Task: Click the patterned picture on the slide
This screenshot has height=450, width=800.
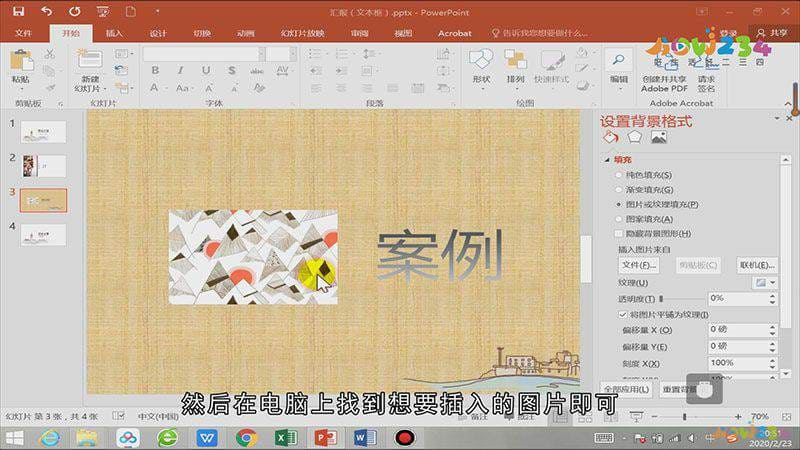Action: click(253, 257)
